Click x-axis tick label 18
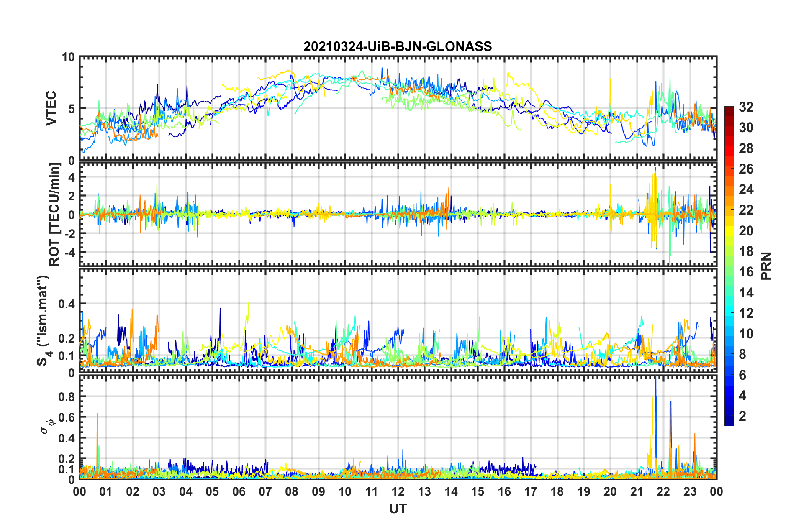796x532 pixels. tap(557, 491)
